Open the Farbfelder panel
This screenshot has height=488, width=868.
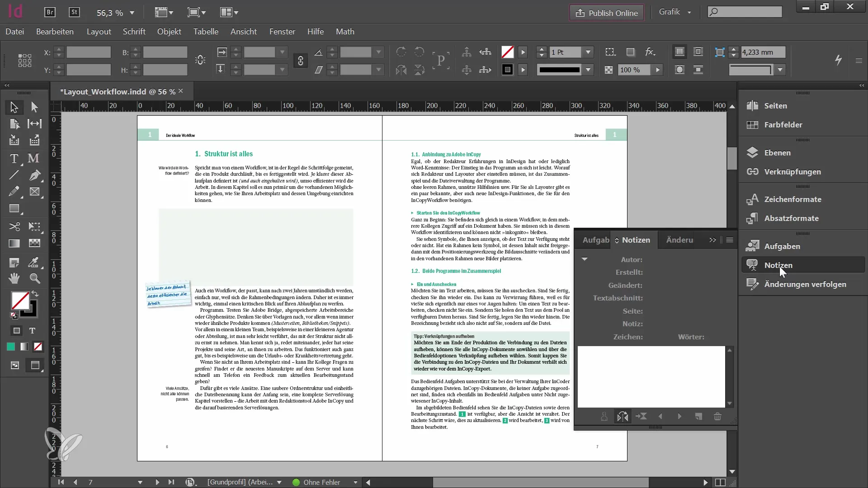(784, 125)
